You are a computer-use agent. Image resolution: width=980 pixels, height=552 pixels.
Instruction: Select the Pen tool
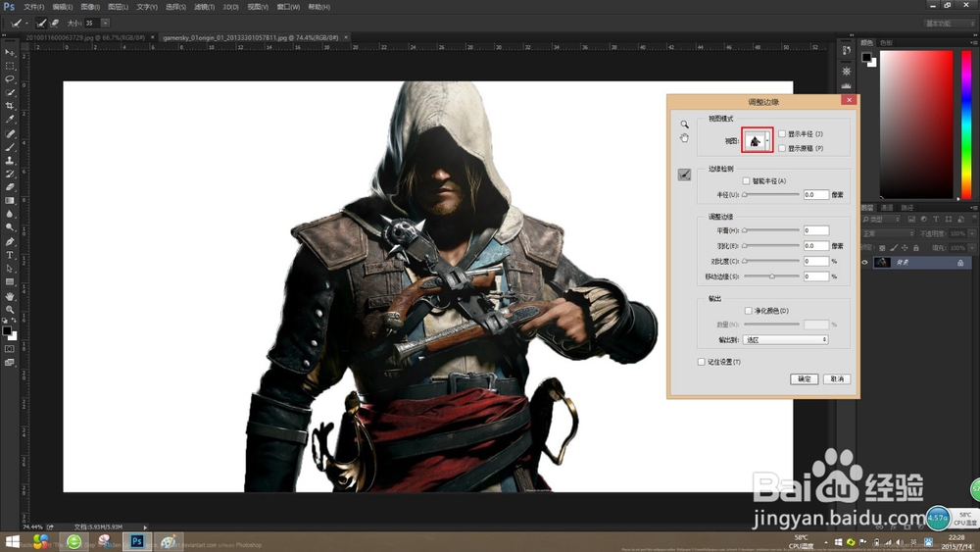(x=10, y=242)
